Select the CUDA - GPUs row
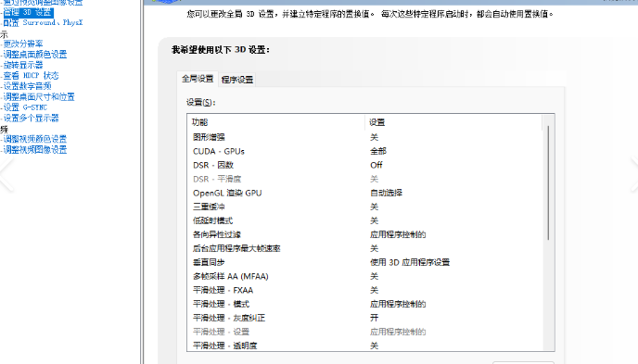 pos(365,151)
